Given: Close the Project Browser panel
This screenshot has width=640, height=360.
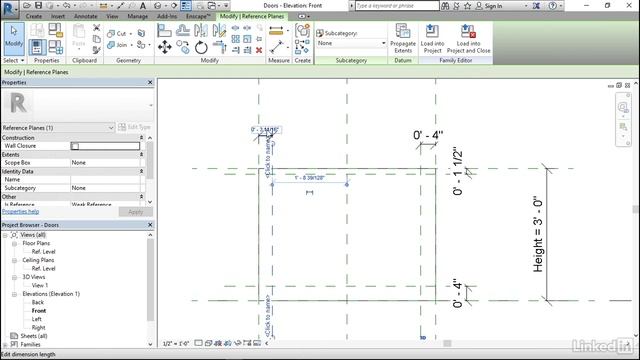Looking at the screenshot, I should [150, 225].
